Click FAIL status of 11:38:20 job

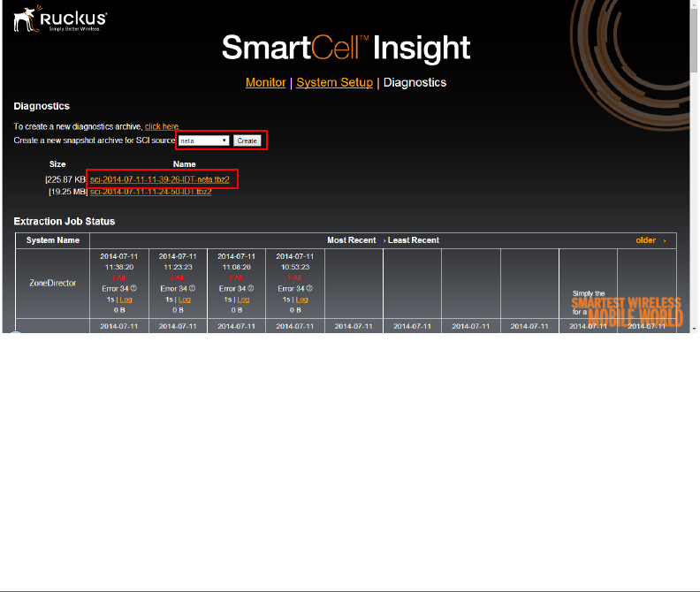click(x=119, y=278)
